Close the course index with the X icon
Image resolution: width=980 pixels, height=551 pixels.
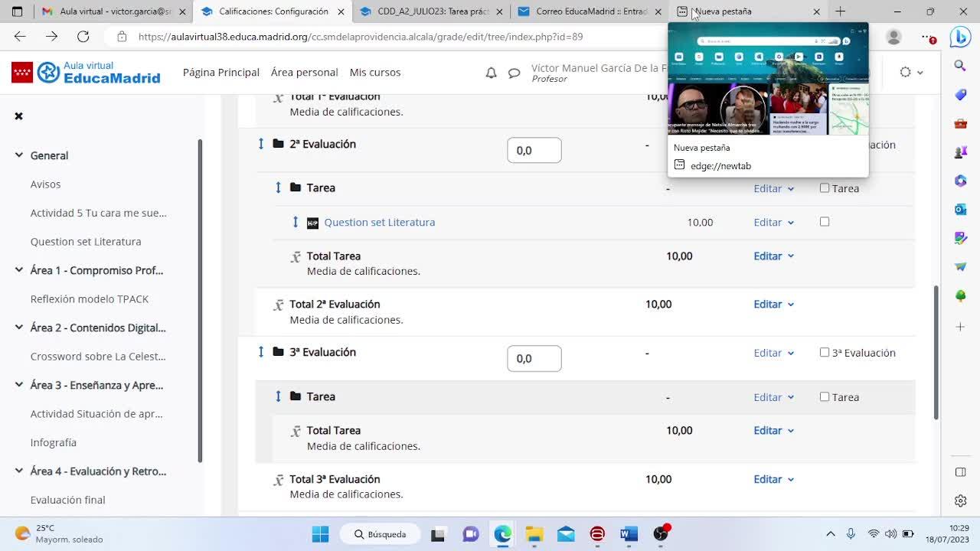pos(18,116)
